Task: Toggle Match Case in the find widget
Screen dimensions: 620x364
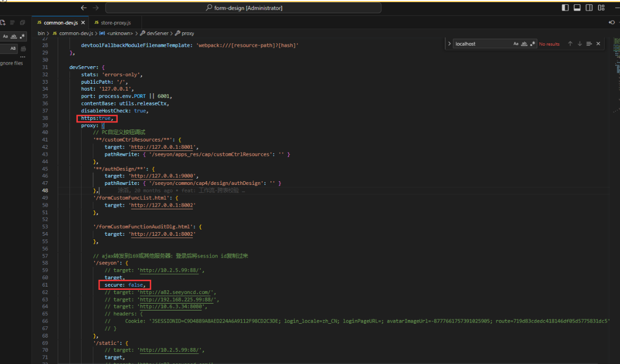Action: [x=516, y=44]
